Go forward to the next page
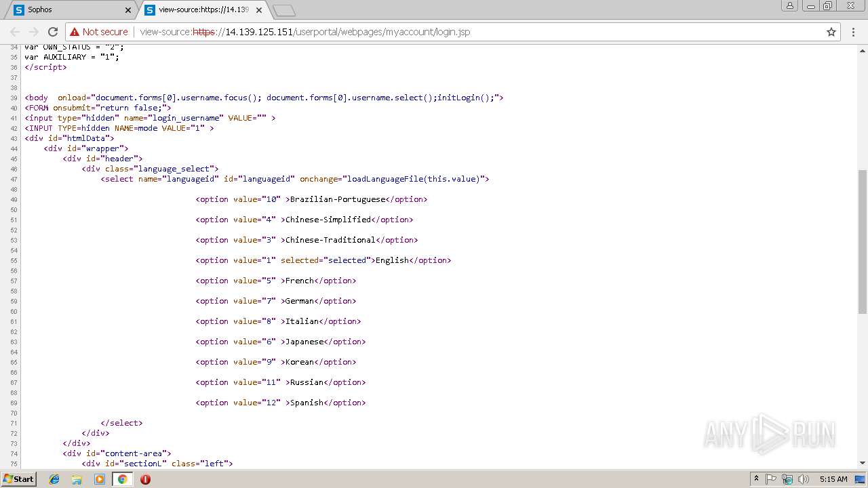The image size is (868, 488). (x=33, y=32)
